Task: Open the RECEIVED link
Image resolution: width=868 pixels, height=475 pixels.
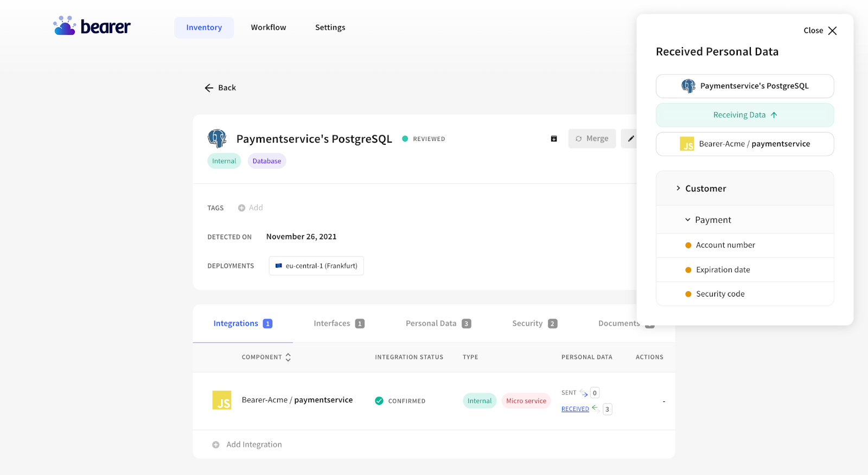Action: point(575,409)
